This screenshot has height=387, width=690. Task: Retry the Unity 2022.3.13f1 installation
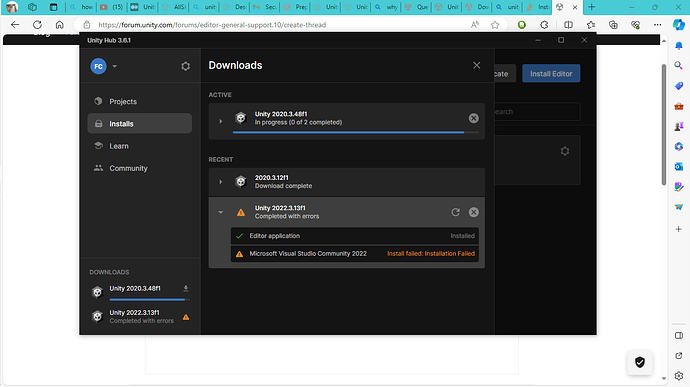click(x=455, y=212)
